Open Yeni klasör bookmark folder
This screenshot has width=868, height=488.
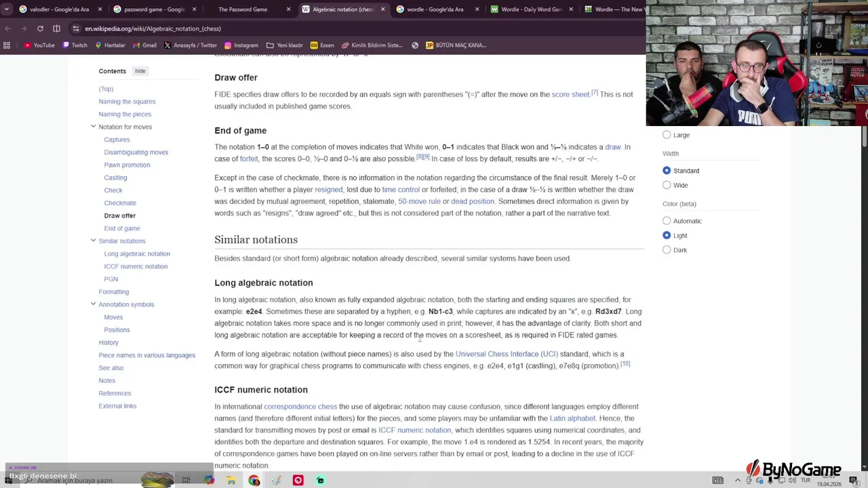click(285, 45)
